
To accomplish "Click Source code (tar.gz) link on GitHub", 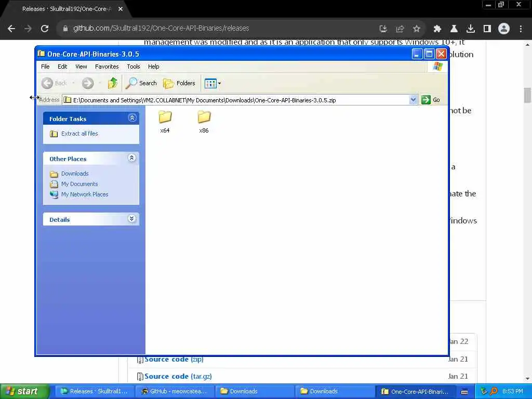I will [x=178, y=376].
